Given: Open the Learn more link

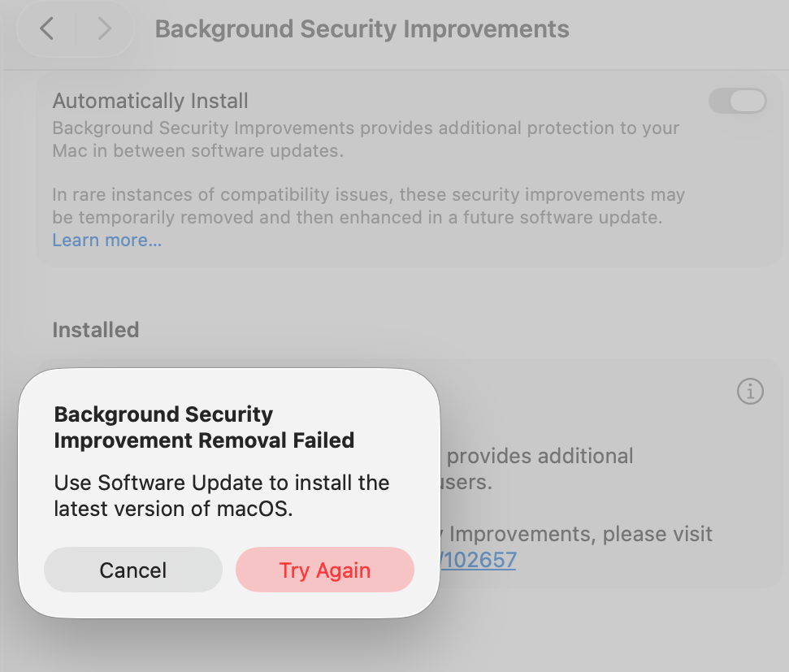Looking at the screenshot, I should coord(106,241).
